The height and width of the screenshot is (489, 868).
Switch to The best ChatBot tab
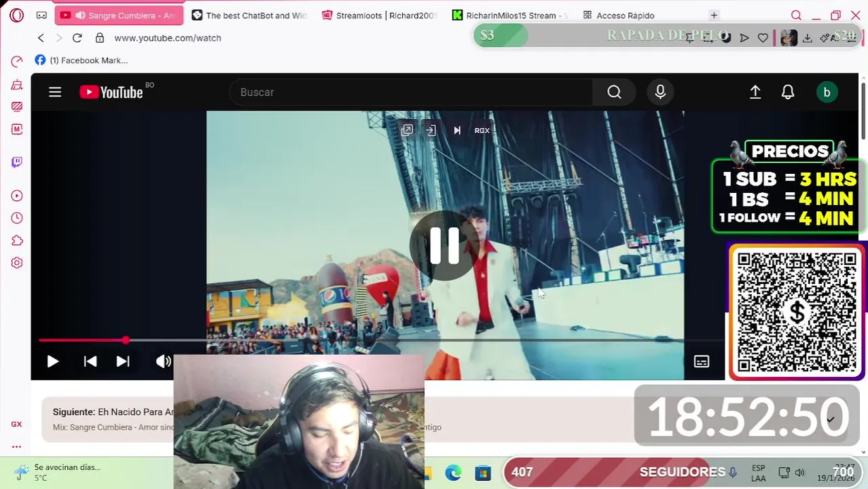coord(249,15)
